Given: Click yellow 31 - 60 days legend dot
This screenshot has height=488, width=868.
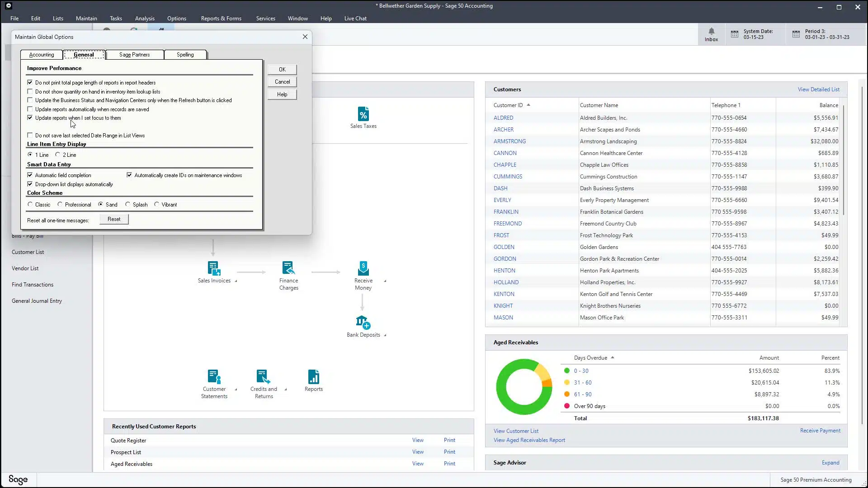Looking at the screenshot, I should pos(567,382).
